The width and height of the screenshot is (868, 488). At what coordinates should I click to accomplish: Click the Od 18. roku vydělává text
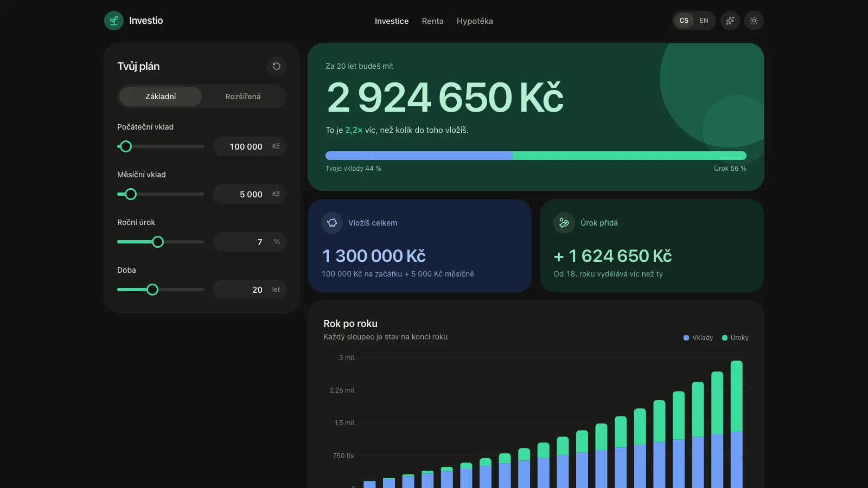point(608,274)
